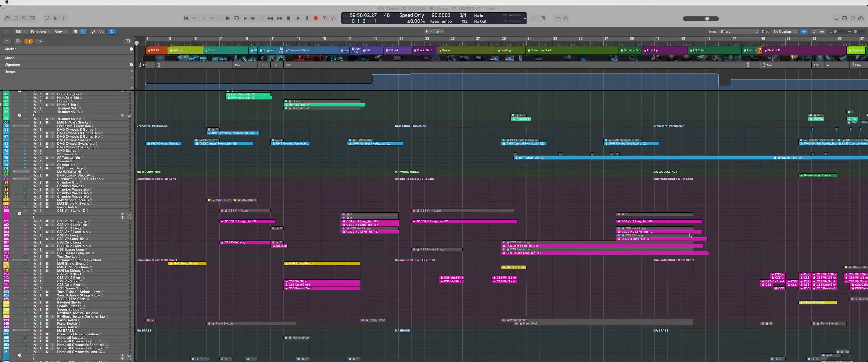Click the Rewind button
This screenshot has height=362, width=868.
click(270, 18)
